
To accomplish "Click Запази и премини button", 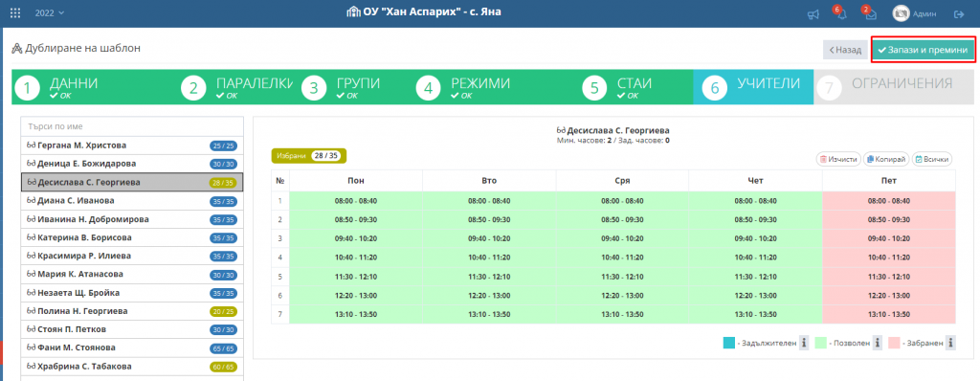I will (x=924, y=50).
